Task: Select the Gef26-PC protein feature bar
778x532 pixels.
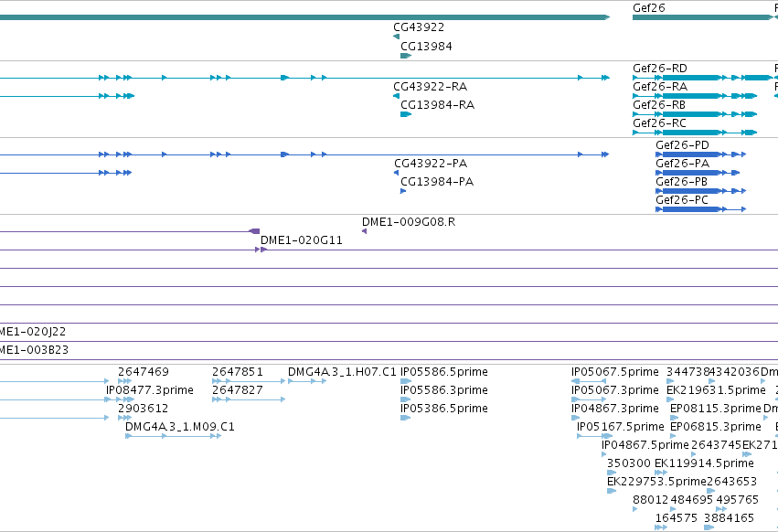Action: [700, 209]
